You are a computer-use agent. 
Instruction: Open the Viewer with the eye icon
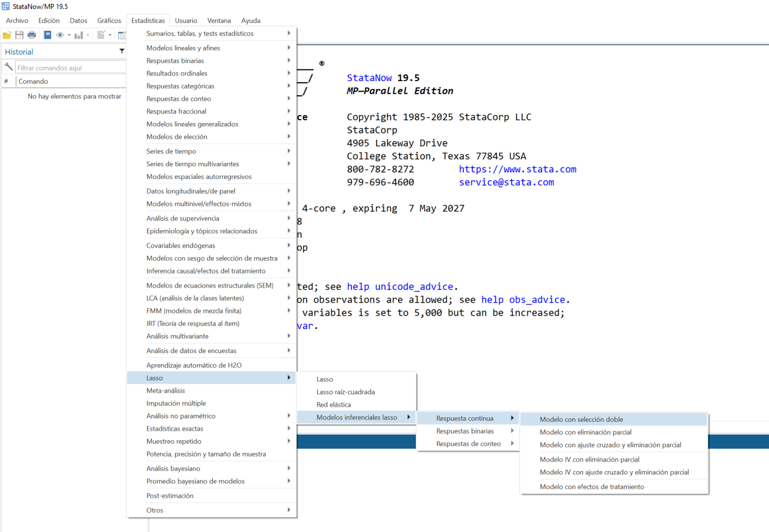point(60,35)
